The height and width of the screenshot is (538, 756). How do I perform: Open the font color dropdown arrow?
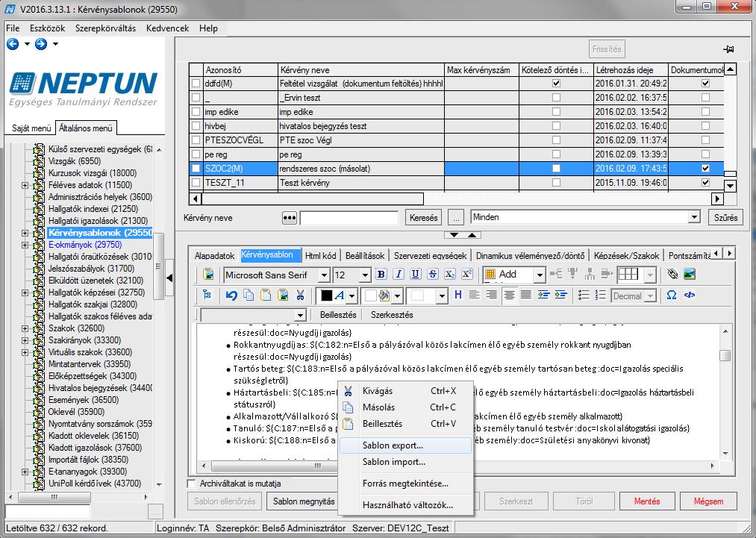[x=352, y=295]
